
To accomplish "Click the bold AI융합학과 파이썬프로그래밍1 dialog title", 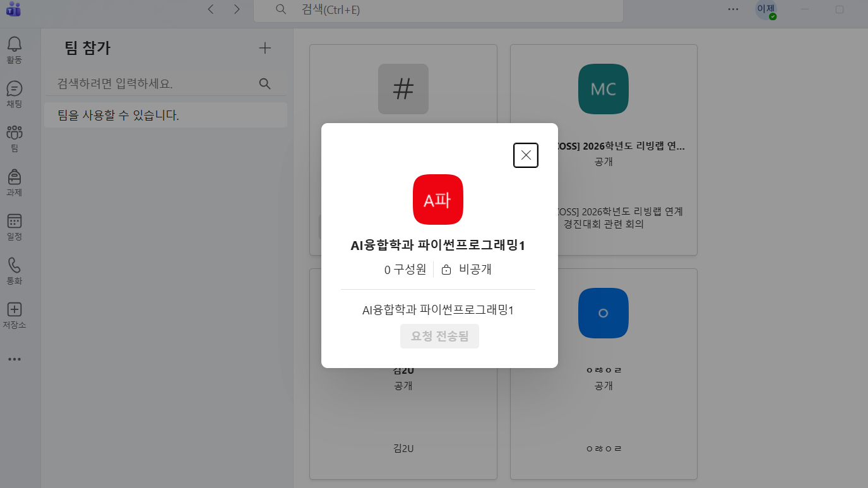I will coord(438,246).
